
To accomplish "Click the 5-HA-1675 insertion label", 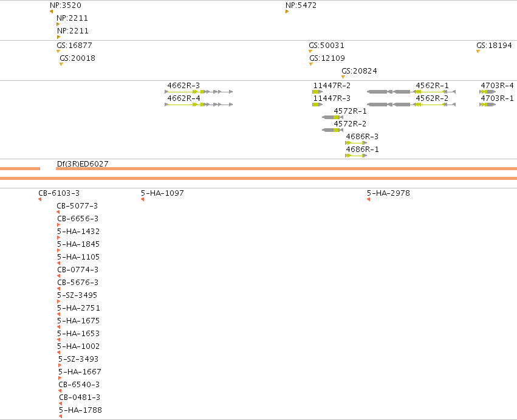I will coord(78,321).
